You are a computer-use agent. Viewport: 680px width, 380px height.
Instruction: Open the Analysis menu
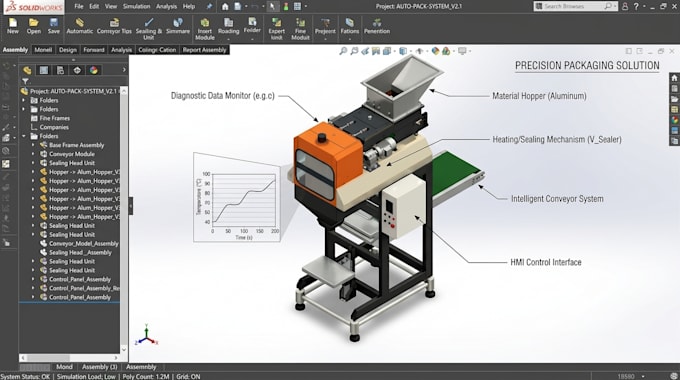166,7
